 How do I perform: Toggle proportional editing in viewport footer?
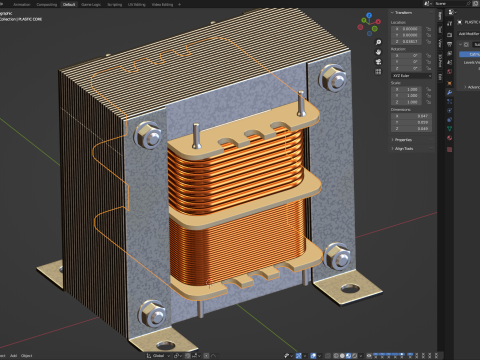tap(206, 356)
